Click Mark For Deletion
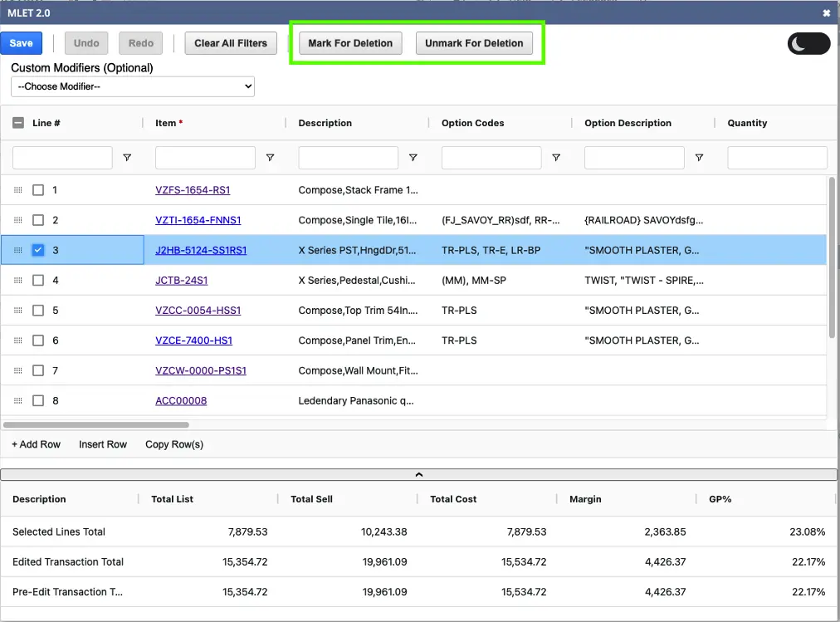 click(x=350, y=43)
